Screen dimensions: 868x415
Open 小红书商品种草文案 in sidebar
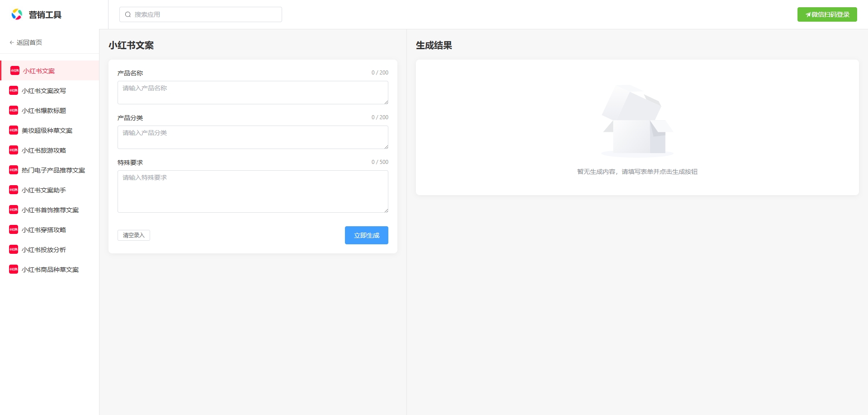(x=50, y=270)
